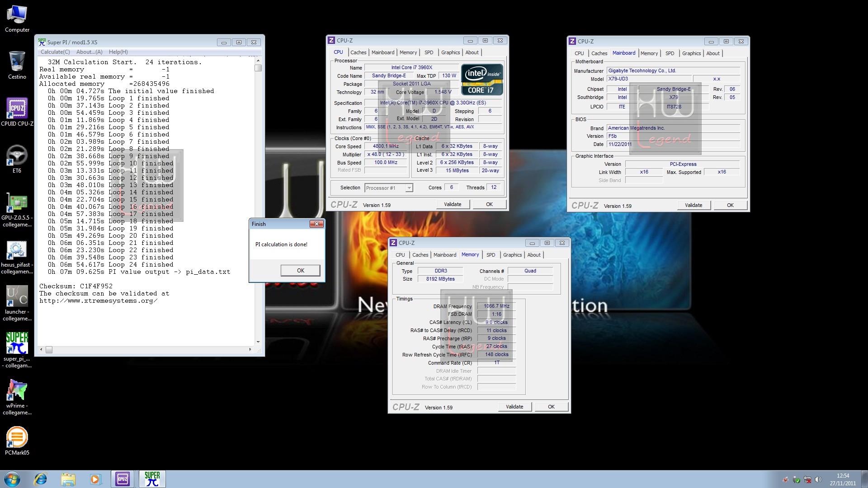Viewport: 868px width, 488px height.
Task: Click OK in Mainboard CPU-Z window
Action: [x=730, y=205]
